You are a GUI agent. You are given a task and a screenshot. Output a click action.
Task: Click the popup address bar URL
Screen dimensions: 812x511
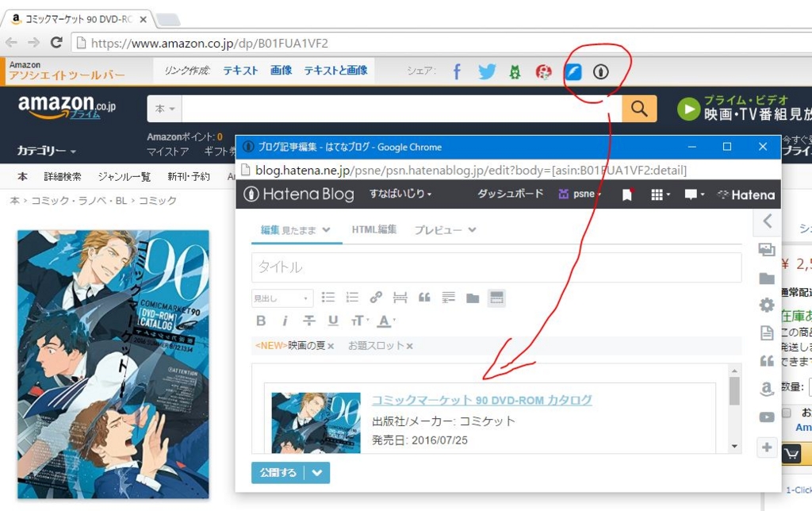[x=471, y=171]
